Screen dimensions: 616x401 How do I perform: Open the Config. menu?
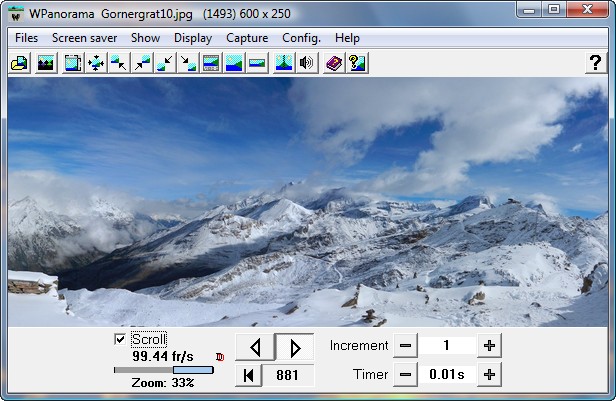[301, 38]
